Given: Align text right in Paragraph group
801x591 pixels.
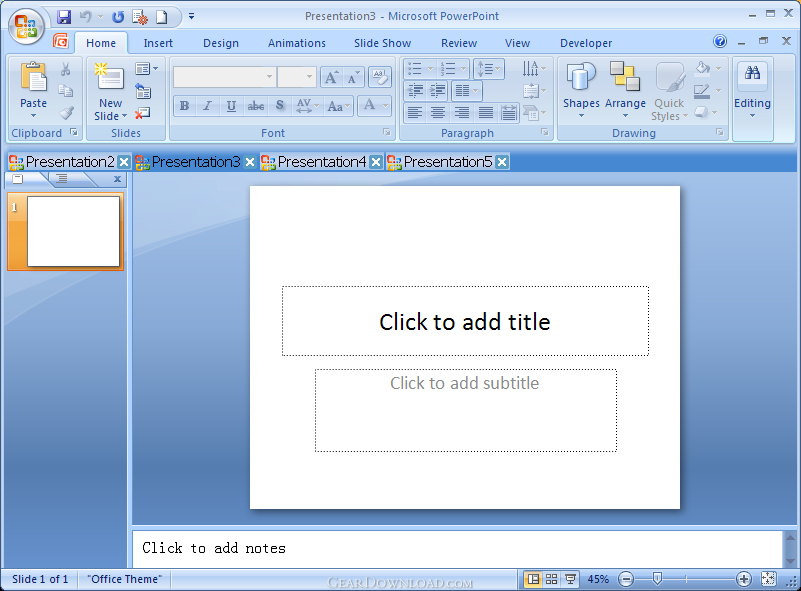Looking at the screenshot, I should click(462, 112).
